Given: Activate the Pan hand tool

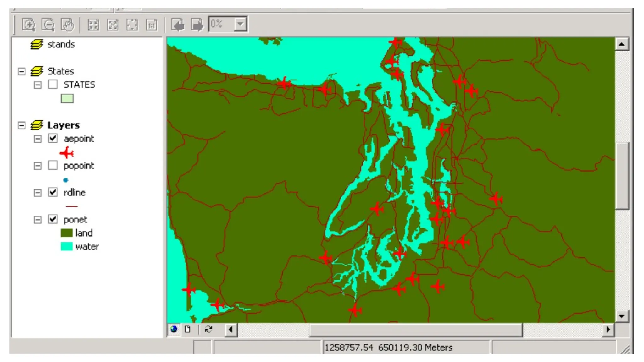Looking at the screenshot, I should (x=67, y=25).
